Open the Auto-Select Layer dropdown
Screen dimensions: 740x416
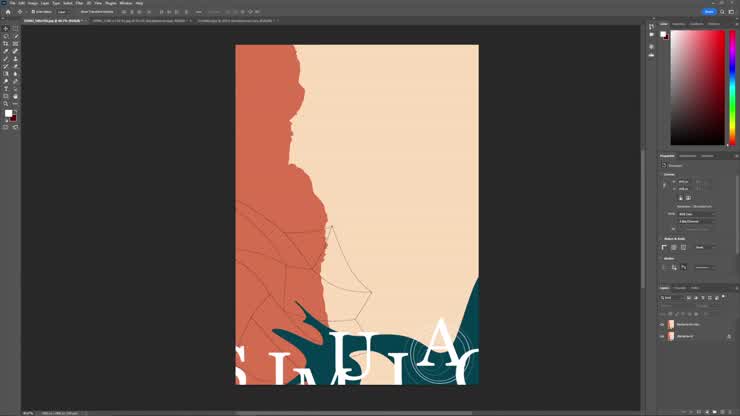click(64, 12)
